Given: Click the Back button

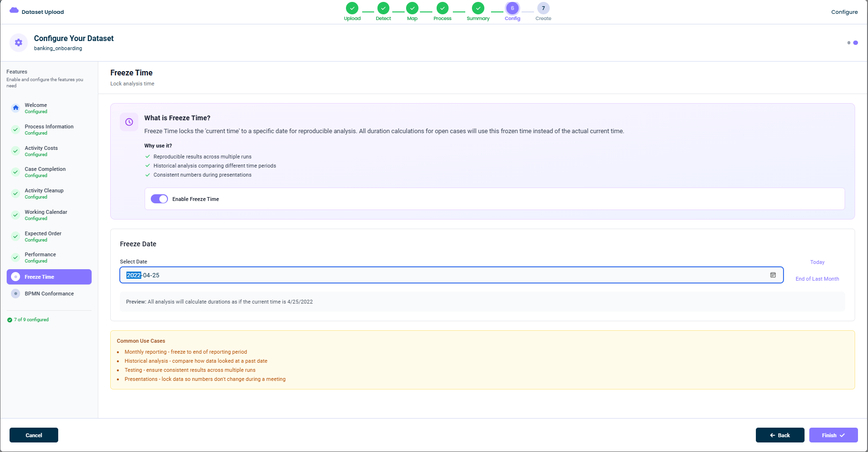Looking at the screenshot, I should click(x=780, y=435).
